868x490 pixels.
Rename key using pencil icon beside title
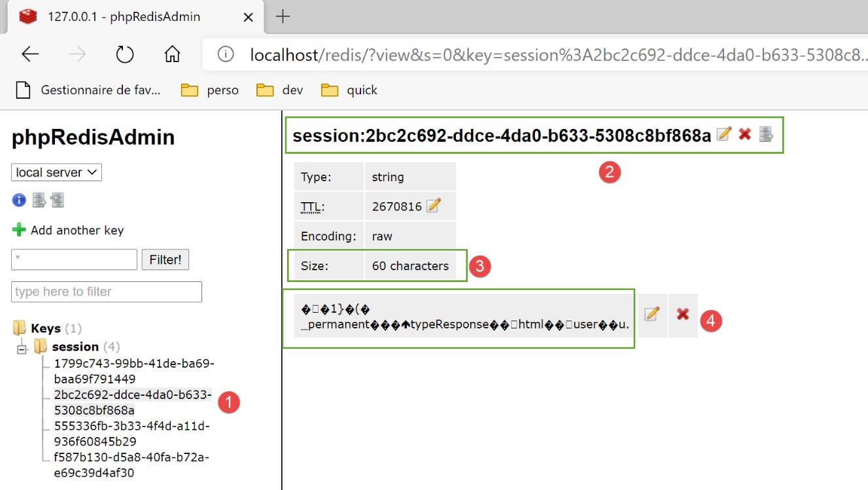(x=723, y=135)
